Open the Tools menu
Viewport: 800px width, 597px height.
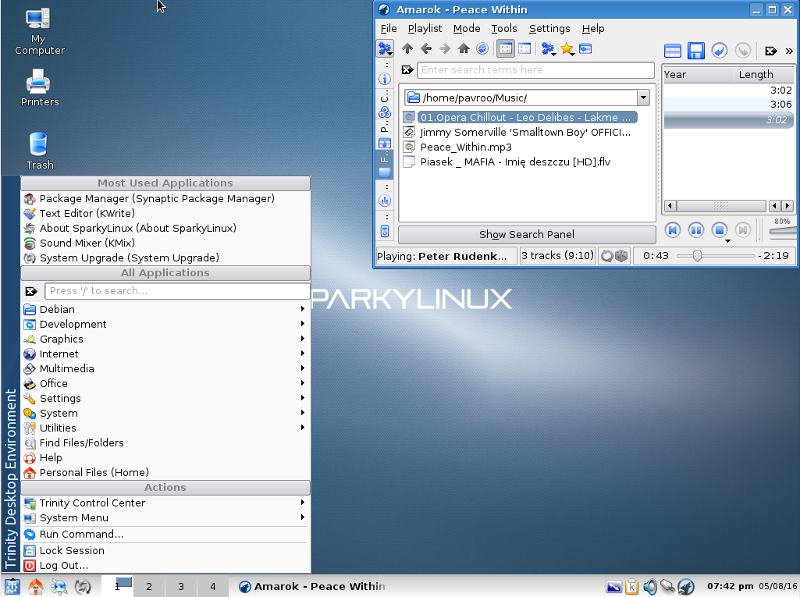click(x=504, y=29)
